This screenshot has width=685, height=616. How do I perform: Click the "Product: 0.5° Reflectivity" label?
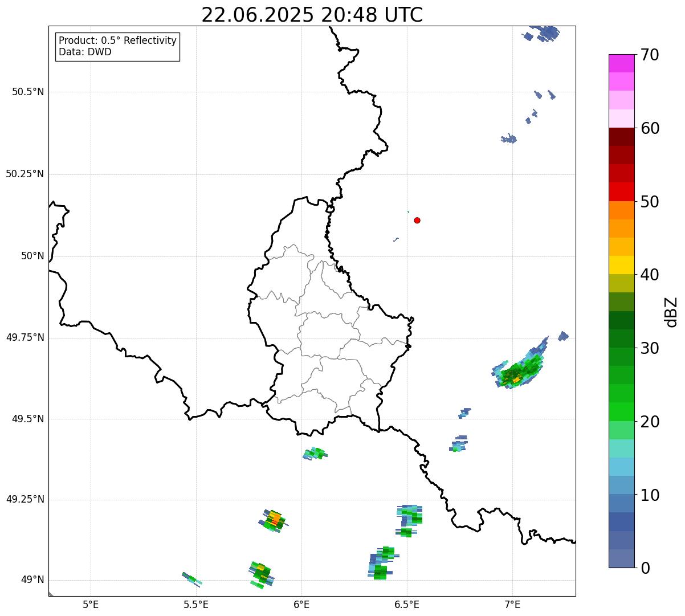[x=117, y=41]
